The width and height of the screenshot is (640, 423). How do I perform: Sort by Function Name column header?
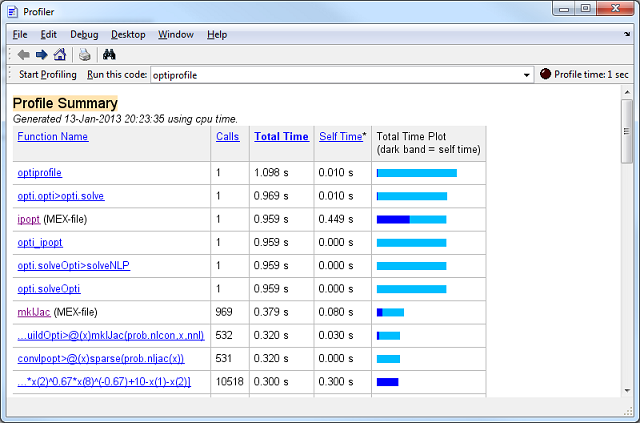click(x=53, y=136)
